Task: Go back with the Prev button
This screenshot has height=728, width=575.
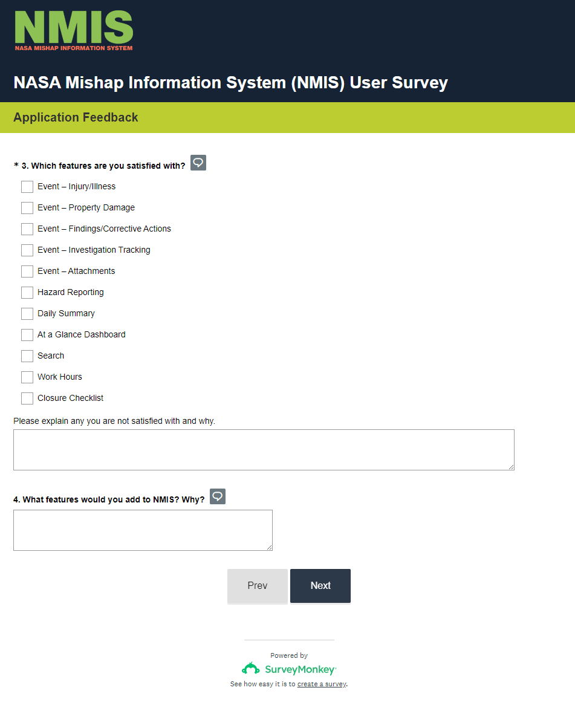Action: pyautogui.click(x=258, y=586)
